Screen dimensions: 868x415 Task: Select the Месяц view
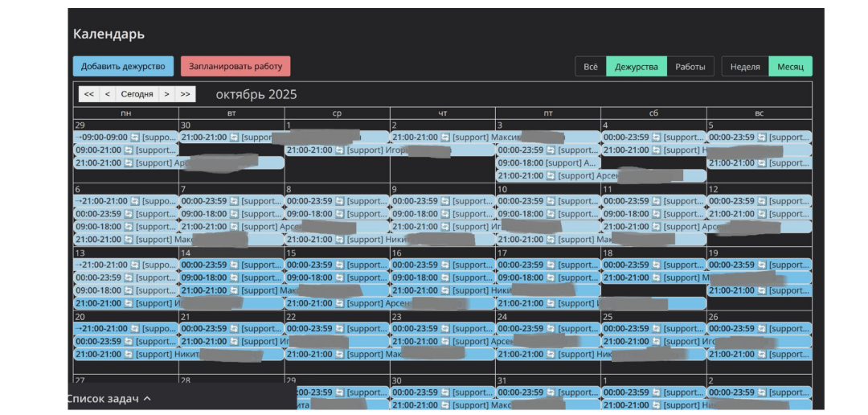click(791, 67)
